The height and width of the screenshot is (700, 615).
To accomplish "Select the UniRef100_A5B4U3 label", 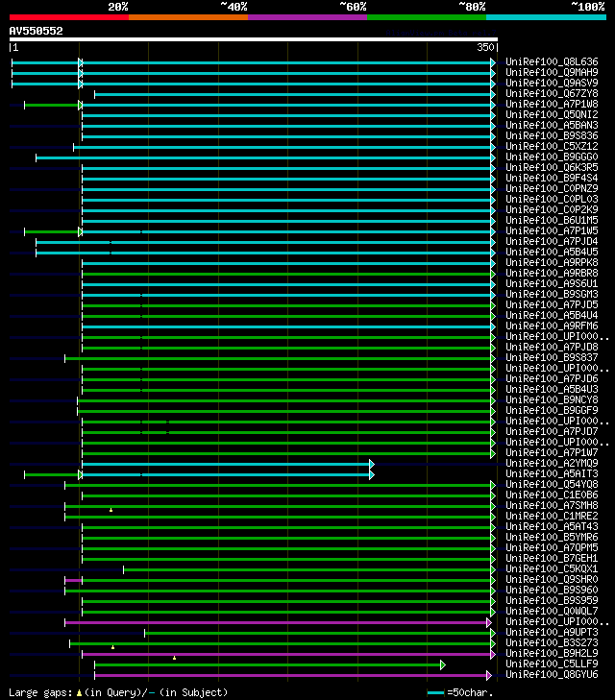I will pyautogui.click(x=552, y=389).
